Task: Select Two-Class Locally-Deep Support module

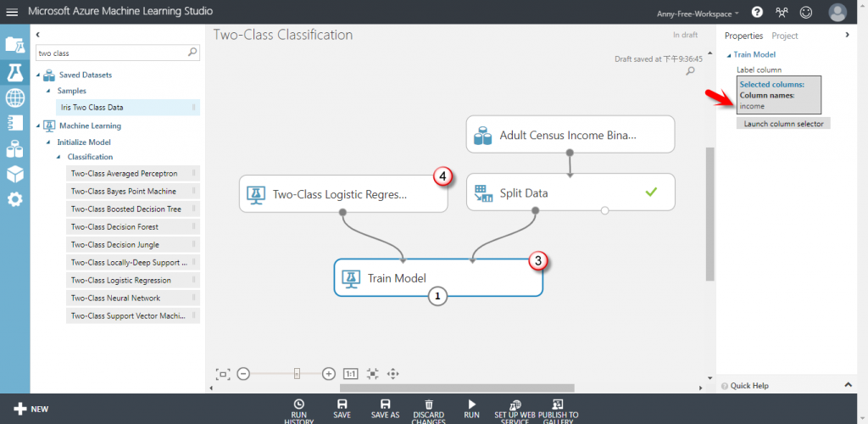Action: click(133, 262)
